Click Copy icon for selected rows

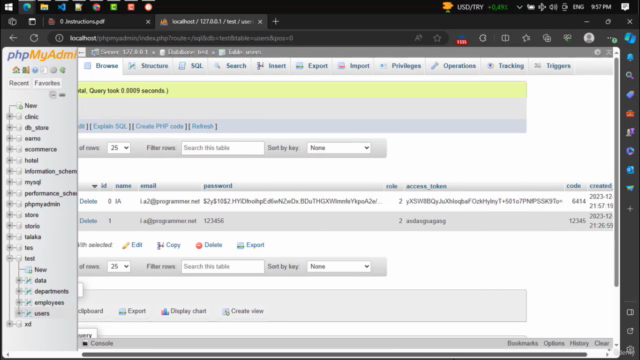tap(169, 245)
